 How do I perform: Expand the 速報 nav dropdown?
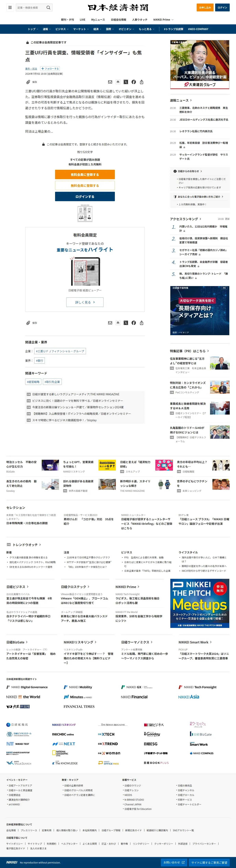(x=47, y=29)
